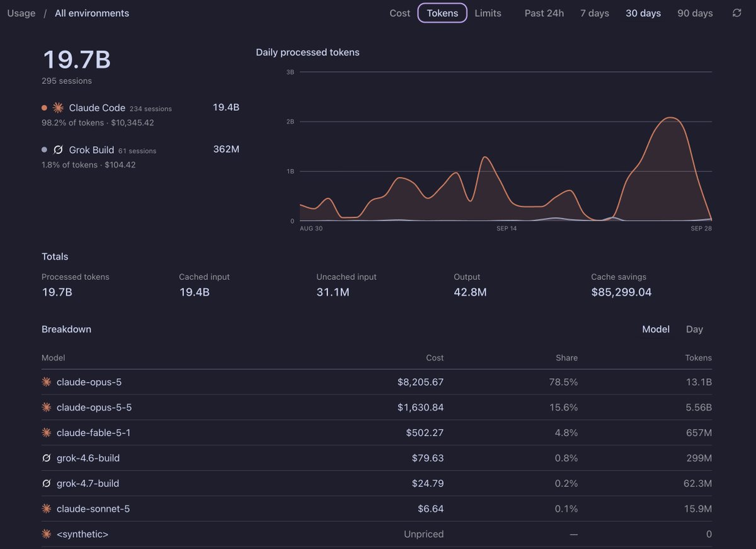Viewport: 756px width, 549px height.
Task: Click the Claude Code starburst logo
Action: [58, 108]
